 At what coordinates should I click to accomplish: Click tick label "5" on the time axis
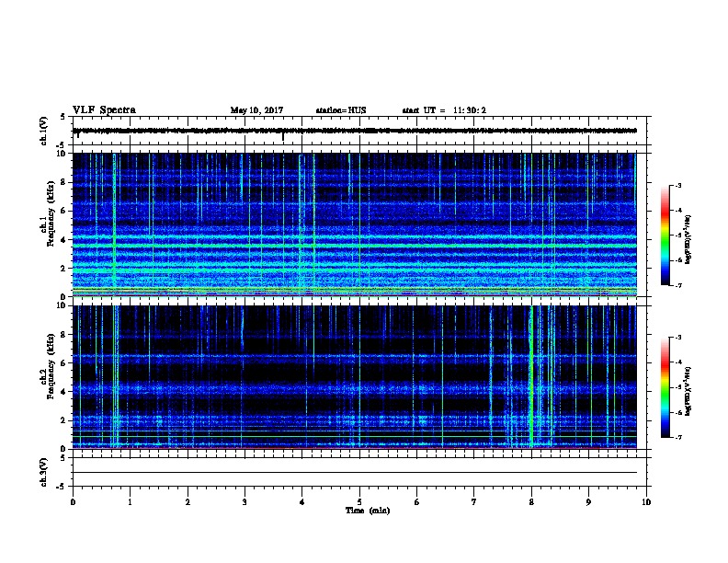pyautogui.click(x=359, y=502)
